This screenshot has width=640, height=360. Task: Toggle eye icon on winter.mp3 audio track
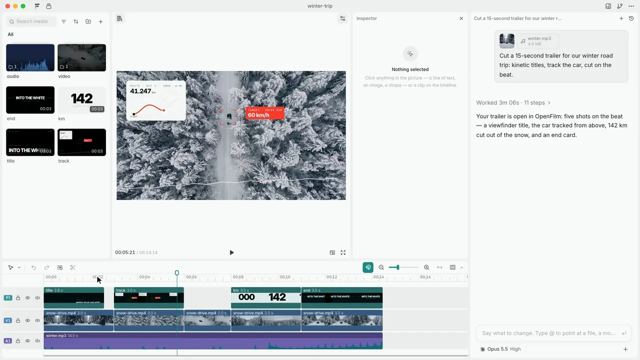(28, 341)
